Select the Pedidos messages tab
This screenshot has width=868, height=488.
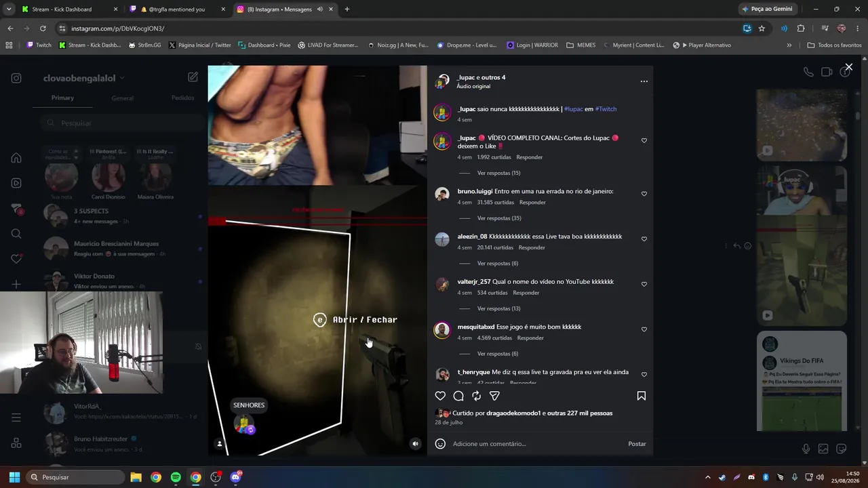tap(182, 98)
